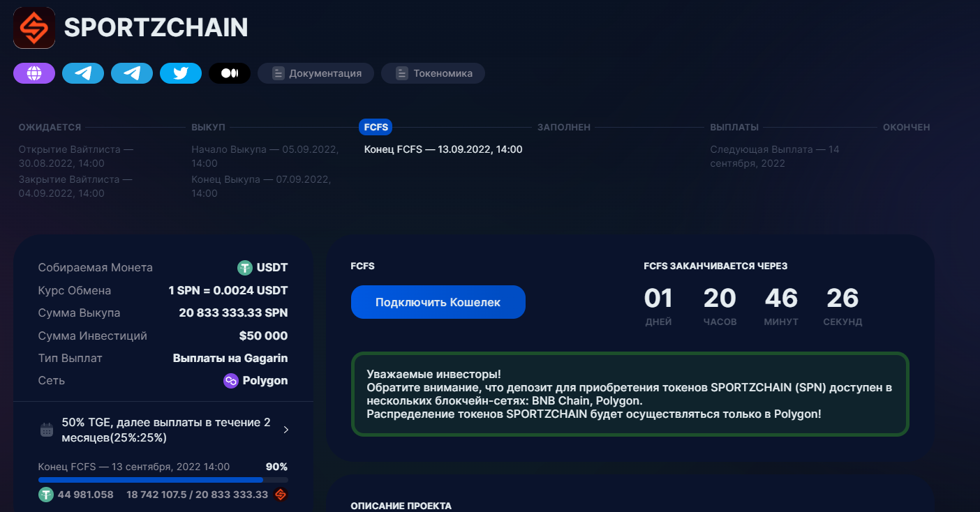Click the 'Следующая Выплата — 14 сентября, 2022' text
The height and width of the screenshot is (512, 980).
(x=775, y=156)
